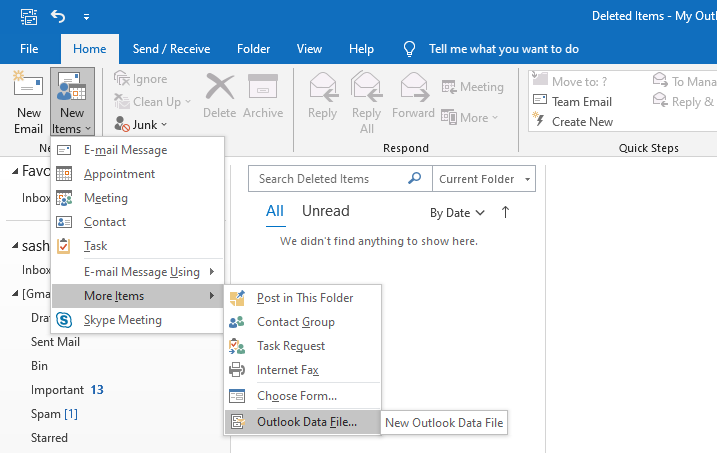The width and height of the screenshot is (717, 453).
Task: Open the Junk dropdown
Action: click(141, 125)
